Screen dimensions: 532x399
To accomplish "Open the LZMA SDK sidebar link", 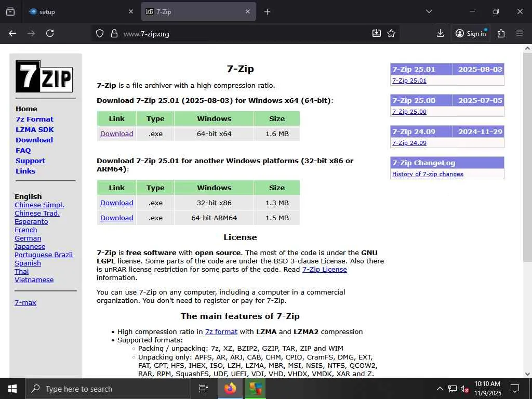I will point(35,129).
